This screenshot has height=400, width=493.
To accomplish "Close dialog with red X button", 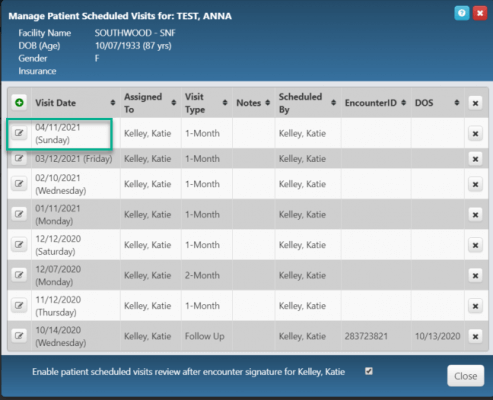I will tap(480, 13).
